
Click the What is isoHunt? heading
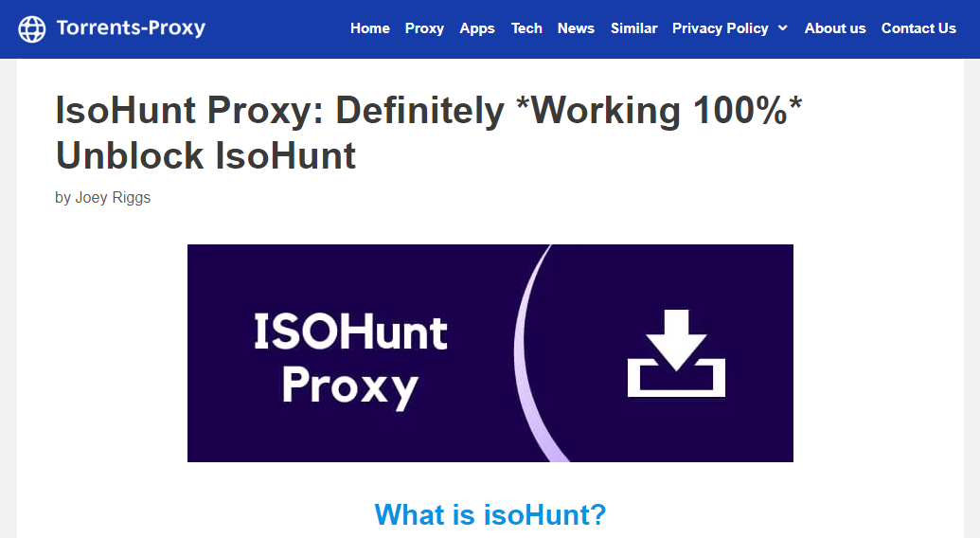point(490,515)
